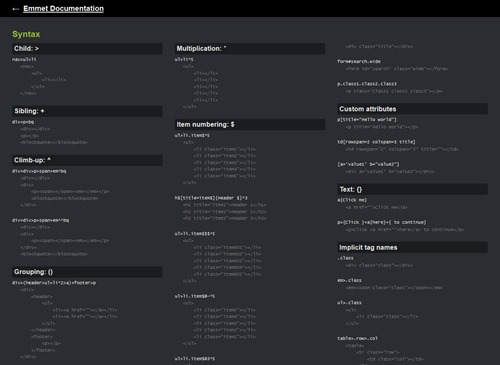Click the p>{Click }+a{here}+{ to continue} abbreviation
The height and width of the screenshot is (365, 500).
click(x=382, y=222)
